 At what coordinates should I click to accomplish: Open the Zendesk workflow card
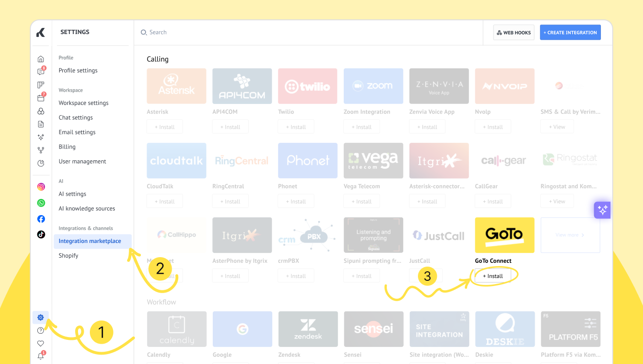[308, 329]
